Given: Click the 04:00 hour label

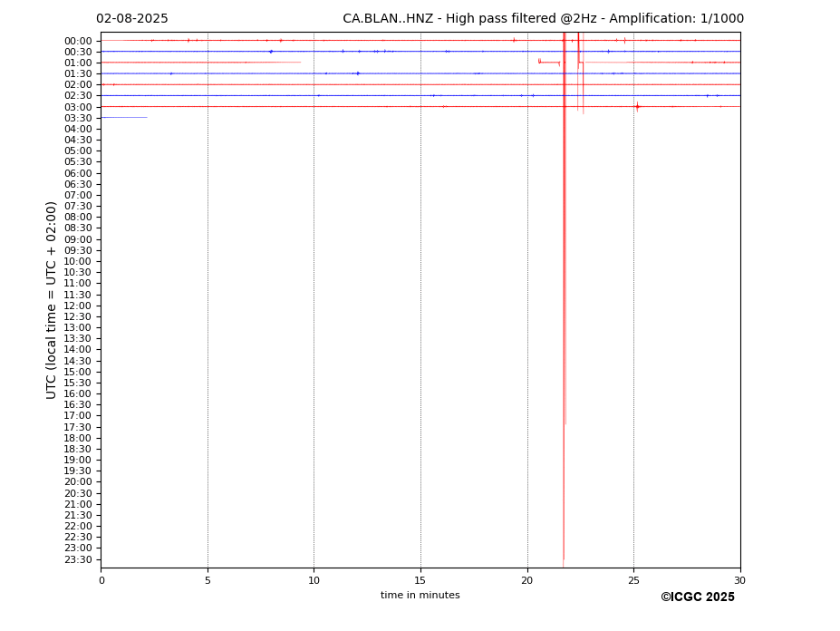Looking at the screenshot, I should pyautogui.click(x=78, y=130).
